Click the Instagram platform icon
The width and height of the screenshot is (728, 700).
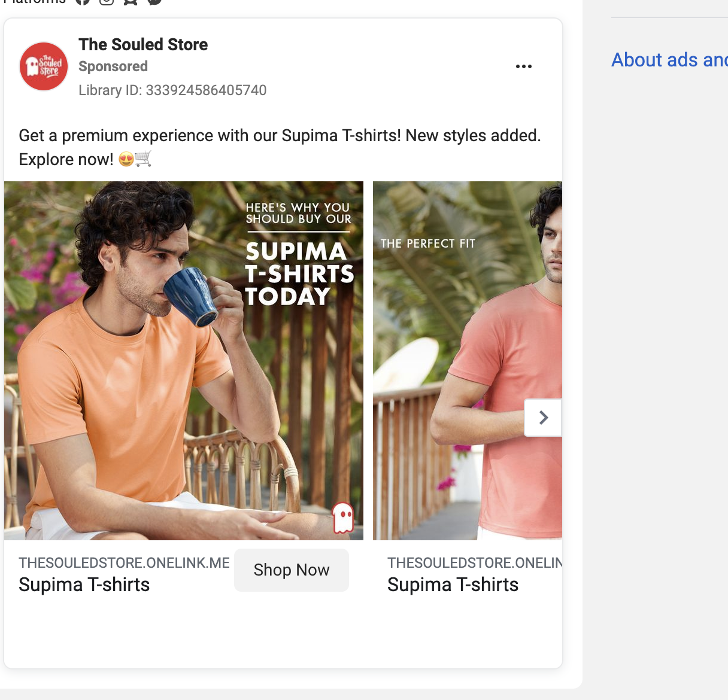107,1
